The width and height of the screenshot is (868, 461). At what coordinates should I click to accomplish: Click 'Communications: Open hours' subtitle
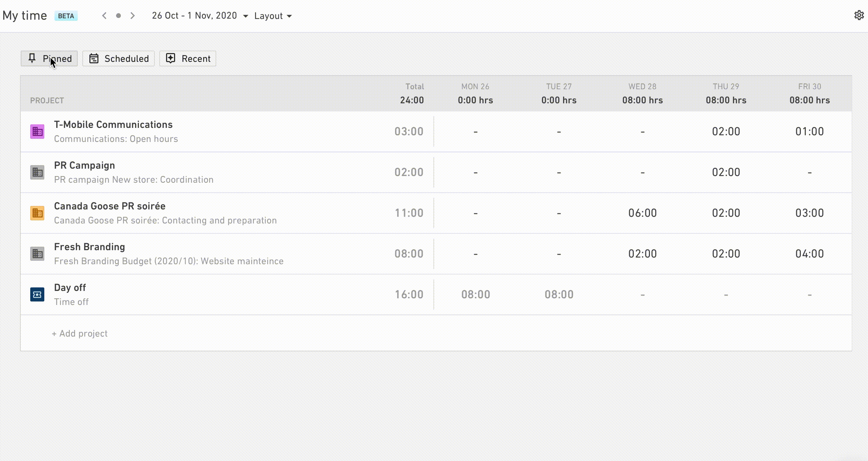tap(116, 139)
